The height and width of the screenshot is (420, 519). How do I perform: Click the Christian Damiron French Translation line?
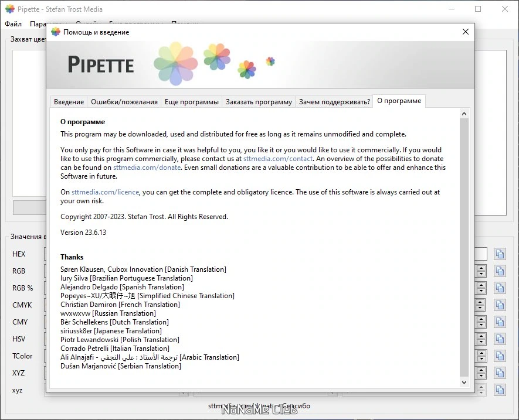pos(120,305)
